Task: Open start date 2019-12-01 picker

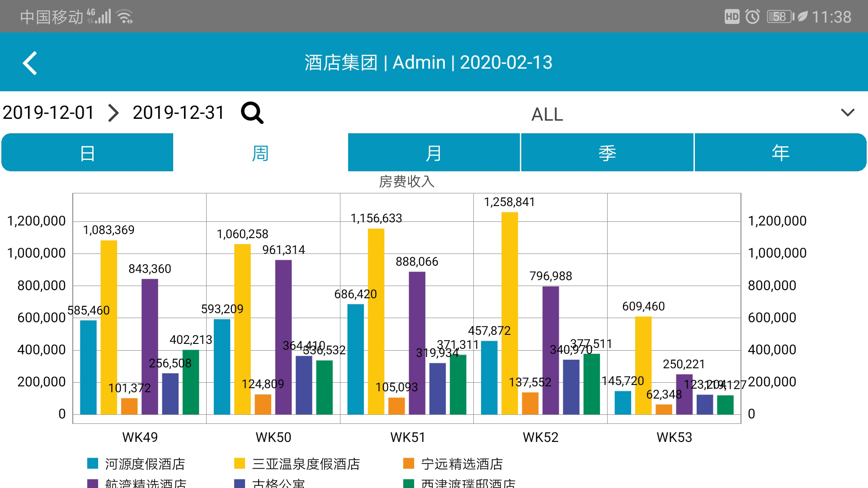Action: [48, 113]
